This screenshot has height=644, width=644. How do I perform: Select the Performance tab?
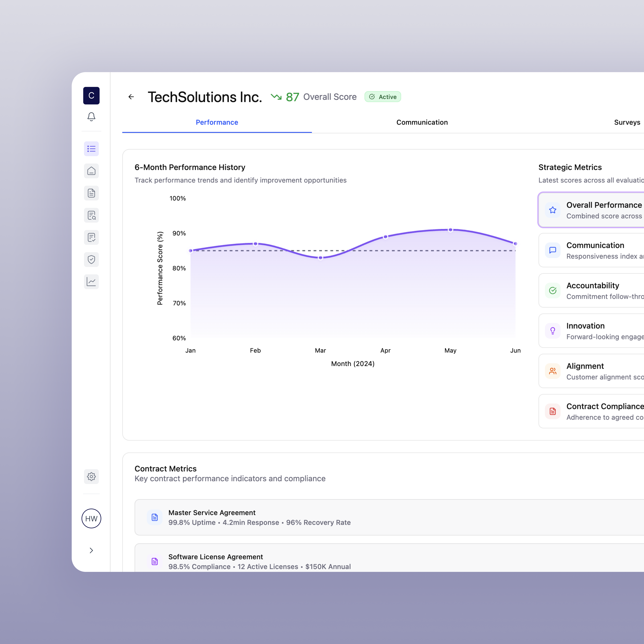(x=217, y=122)
